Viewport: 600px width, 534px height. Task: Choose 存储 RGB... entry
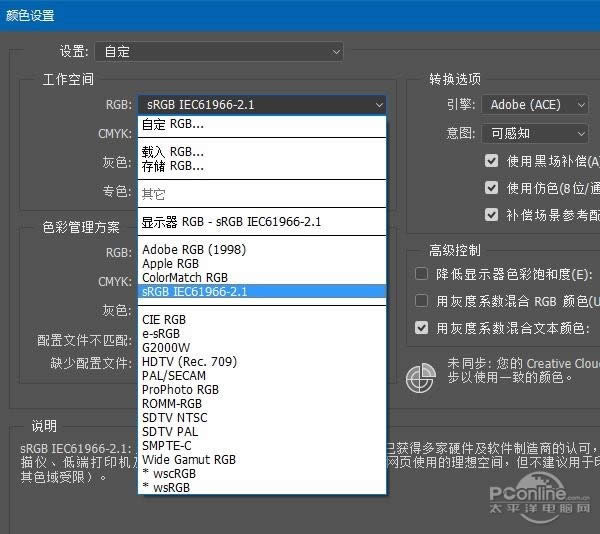click(173, 166)
